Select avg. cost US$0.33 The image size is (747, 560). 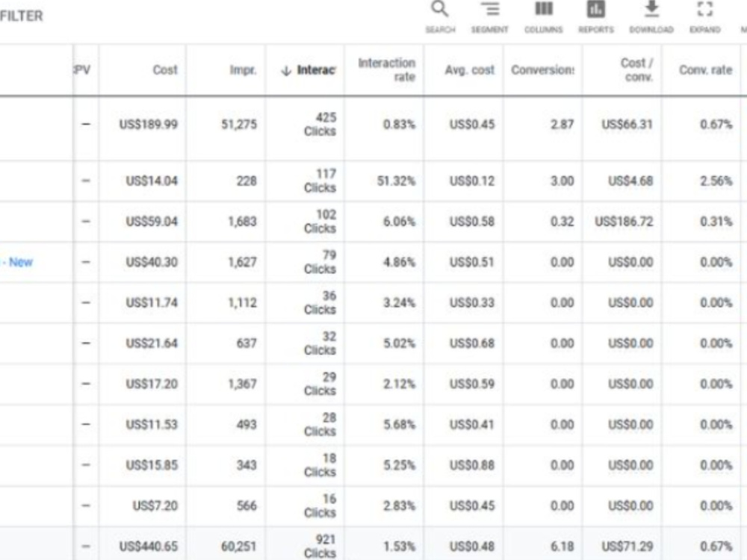[471, 303]
